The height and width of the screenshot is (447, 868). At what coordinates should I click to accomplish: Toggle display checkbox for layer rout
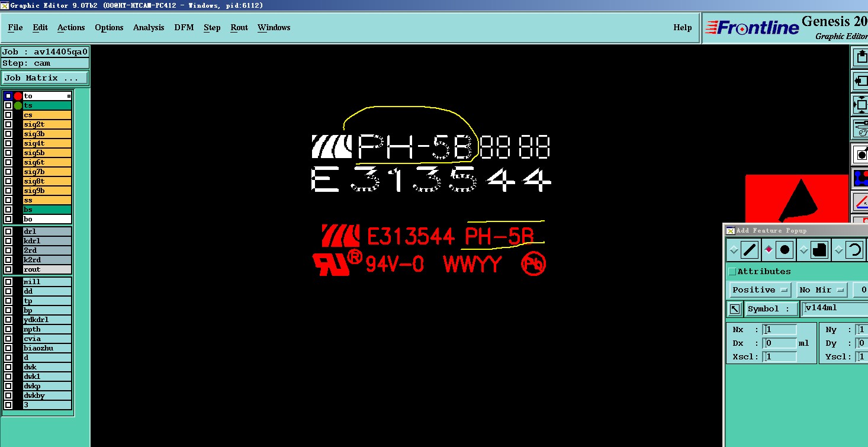pos(8,269)
